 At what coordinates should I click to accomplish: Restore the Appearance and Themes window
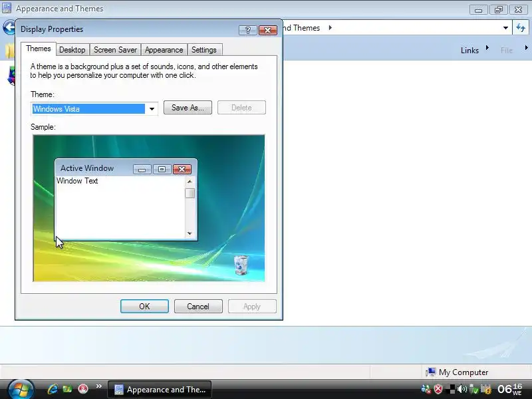498,9
